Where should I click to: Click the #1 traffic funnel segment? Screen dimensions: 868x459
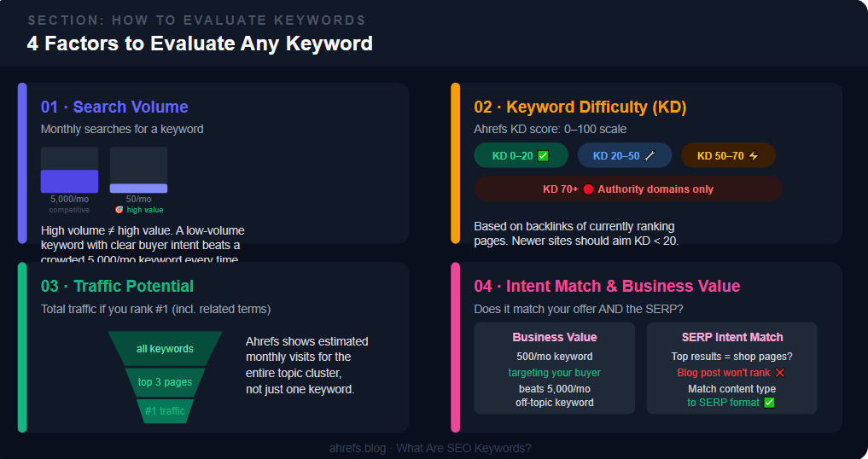pos(165,411)
